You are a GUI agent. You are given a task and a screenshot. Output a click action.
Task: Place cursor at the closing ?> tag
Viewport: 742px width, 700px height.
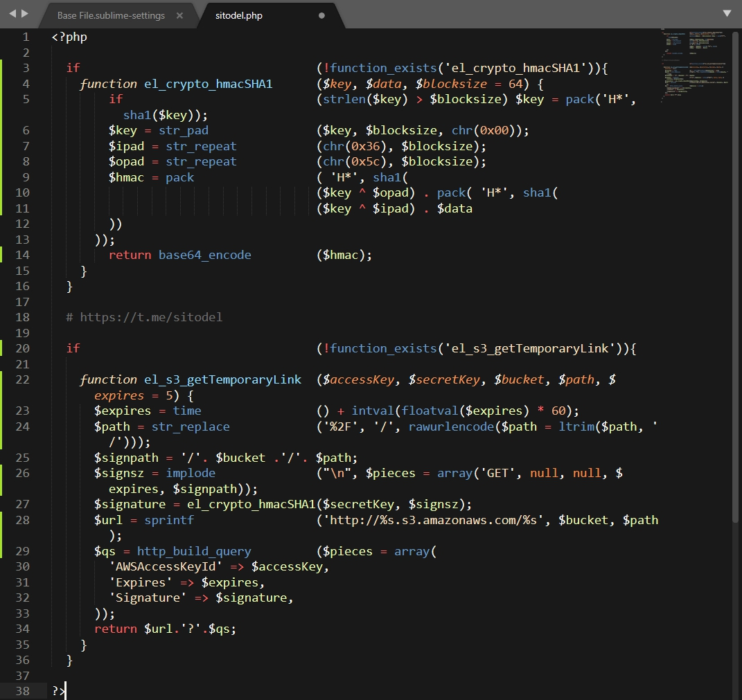point(58,691)
